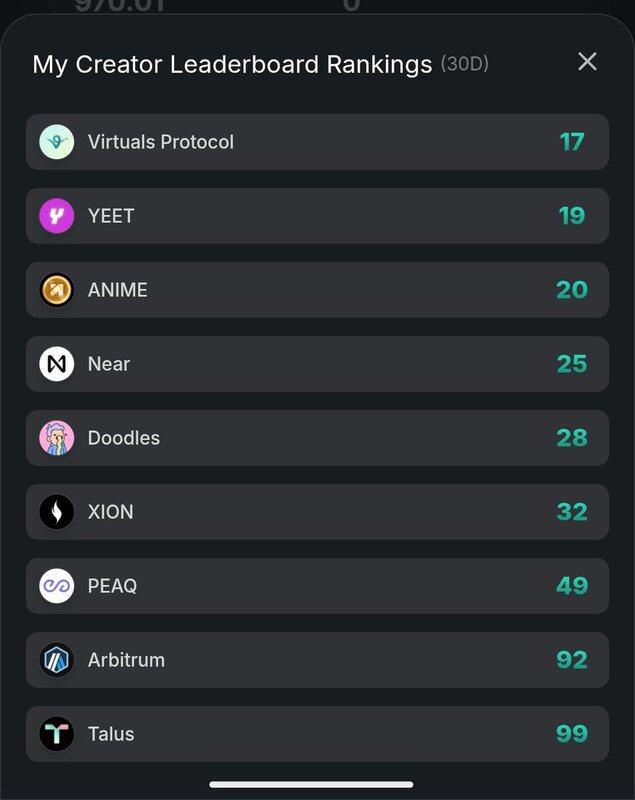Click the Arbitrum logo icon

click(57, 660)
